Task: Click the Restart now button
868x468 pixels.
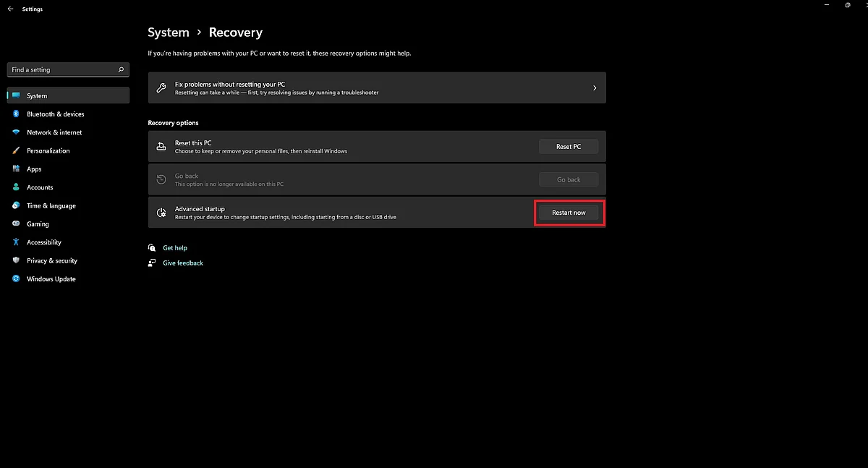Action: 569,213
